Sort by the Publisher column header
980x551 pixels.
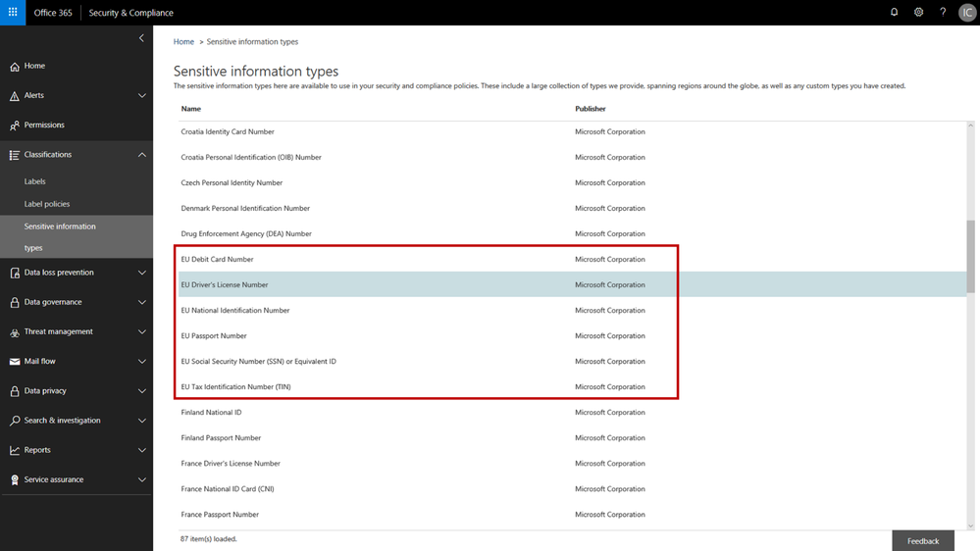pyautogui.click(x=590, y=109)
